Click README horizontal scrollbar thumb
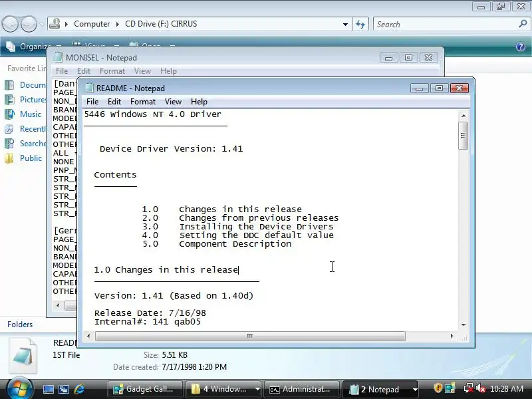Image resolution: width=532 pixels, height=399 pixels. [x=251, y=336]
